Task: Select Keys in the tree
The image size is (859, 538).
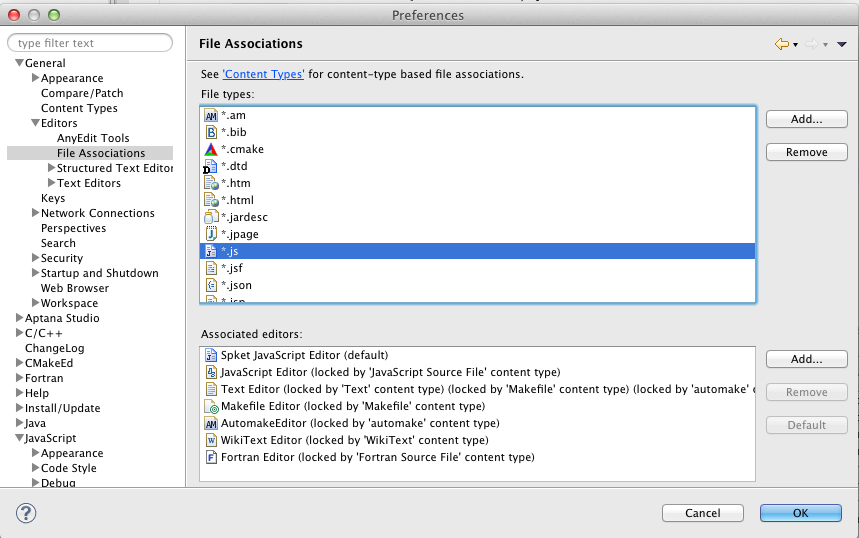Action: click(53, 198)
